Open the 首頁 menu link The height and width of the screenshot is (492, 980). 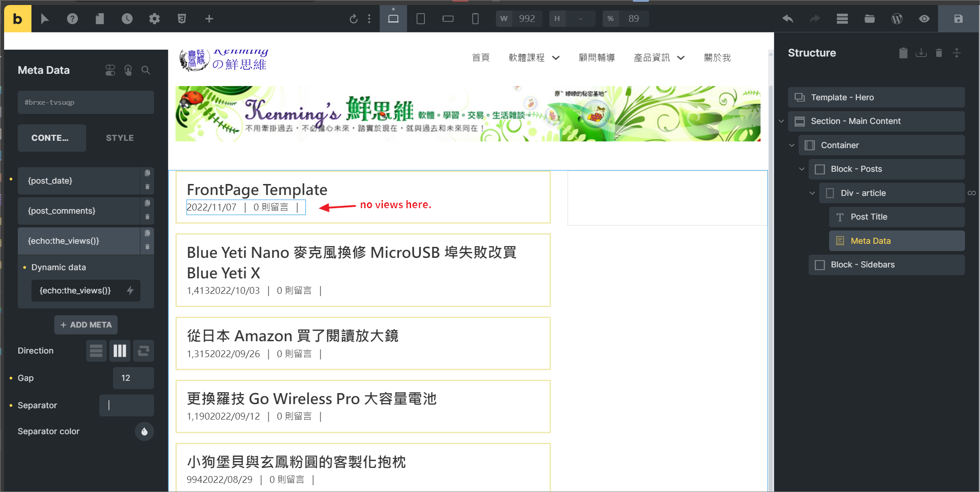480,58
